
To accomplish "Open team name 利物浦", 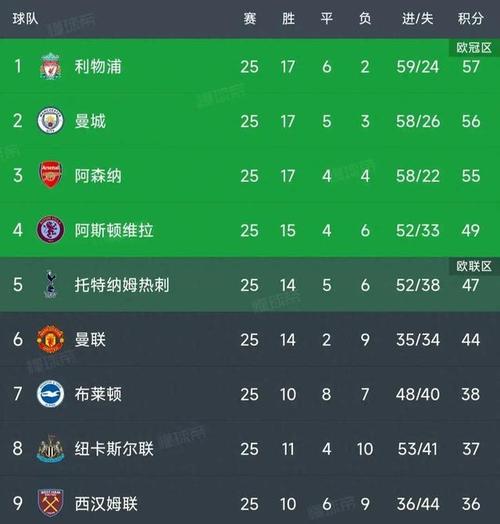I will [x=98, y=66].
